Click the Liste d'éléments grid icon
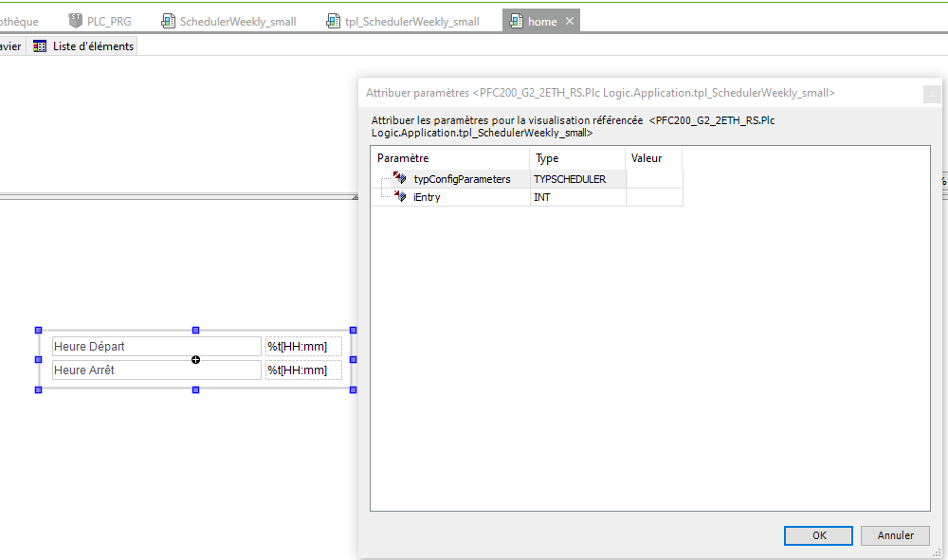This screenshot has height=560, width=948. [x=40, y=46]
